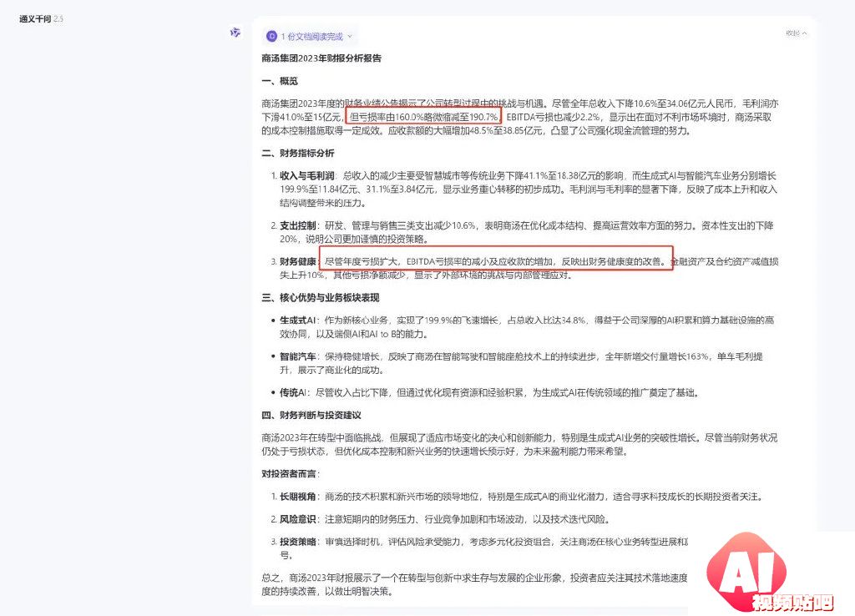Image resolution: width=855 pixels, height=616 pixels.
Task: Click the list label '风险意识'
Action: click(x=298, y=519)
